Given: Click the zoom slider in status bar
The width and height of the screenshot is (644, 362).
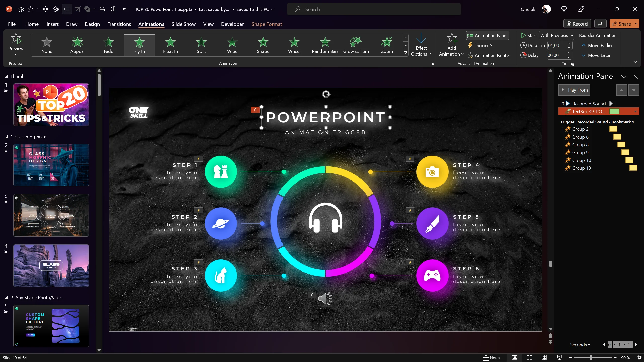Looking at the screenshot, I should coord(591,357).
